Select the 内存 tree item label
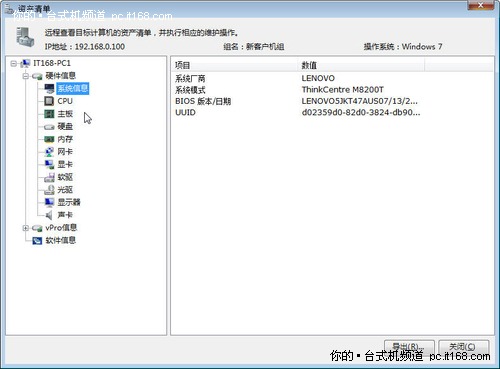Screen dimensions: 500x369 (x=65, y=139)
